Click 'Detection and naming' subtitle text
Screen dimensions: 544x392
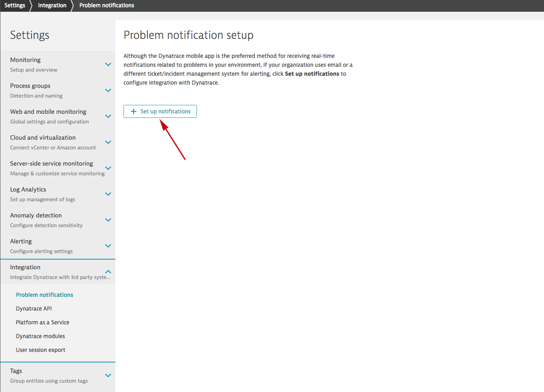point(36,96)
